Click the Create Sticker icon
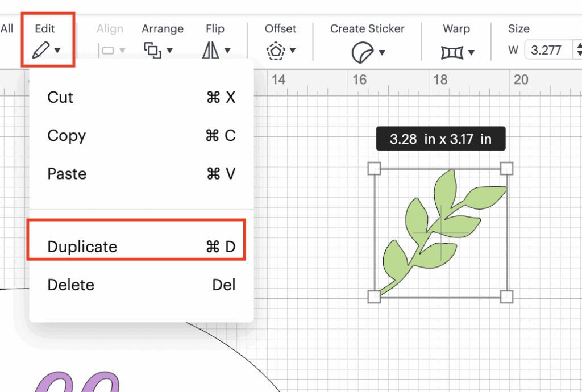 tap(360, 53)
